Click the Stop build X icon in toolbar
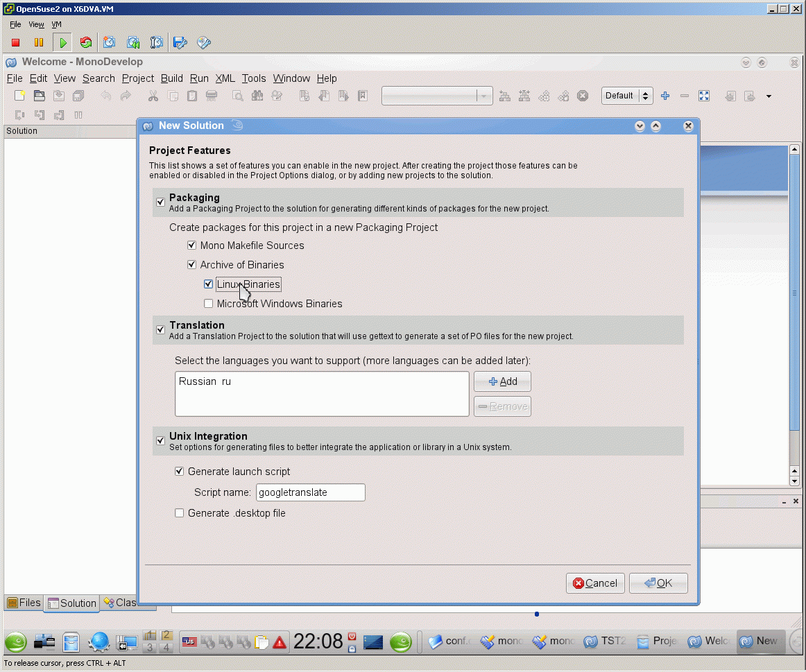Viewport: 806px width, 672px height. click(583, 96)
